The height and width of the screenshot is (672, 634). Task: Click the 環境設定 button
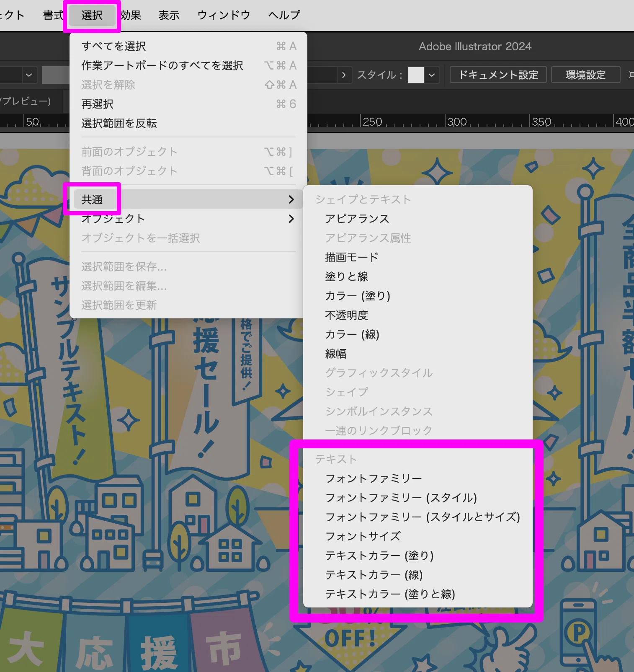tap(585, 75)
